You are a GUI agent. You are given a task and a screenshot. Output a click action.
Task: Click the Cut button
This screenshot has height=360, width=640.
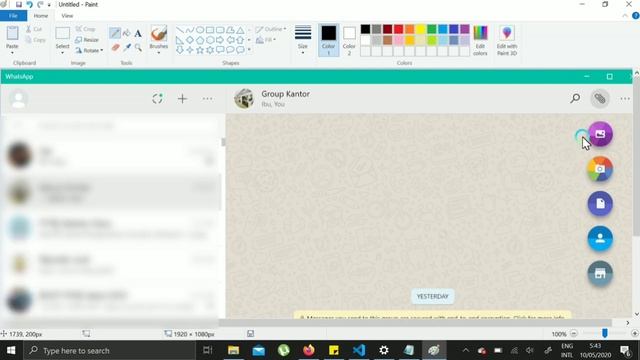[x=34, y=29]
